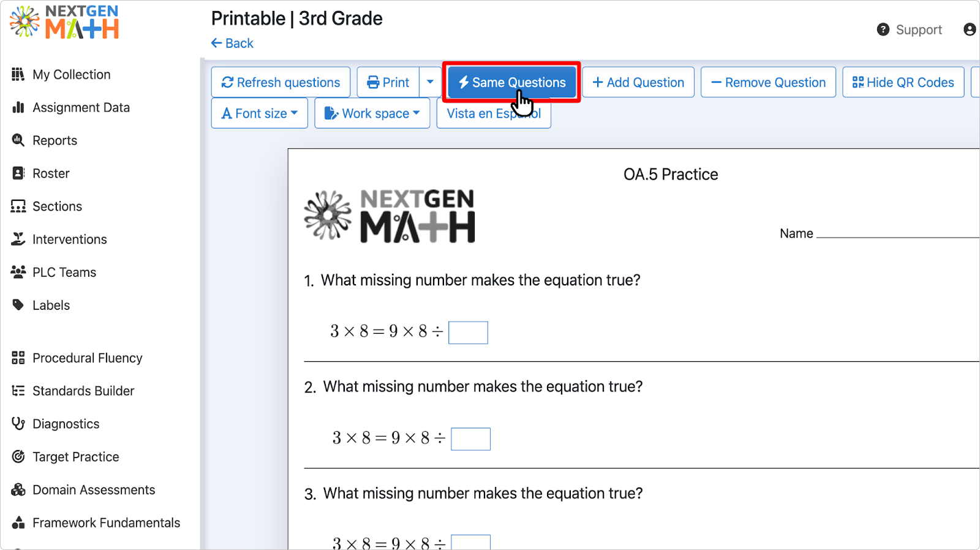Switch to Vista en Español
Image resolution: width=980 pixels, height=550 pixels.
494,113
